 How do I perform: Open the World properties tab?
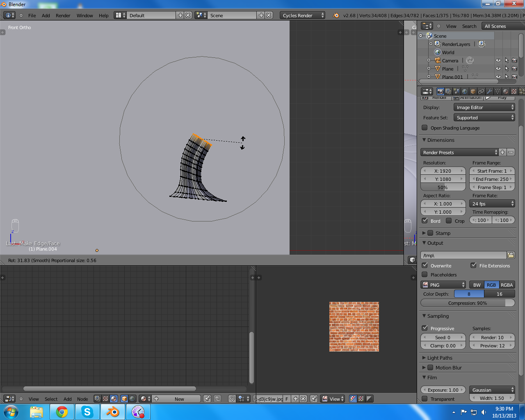(x=465, y=91)
